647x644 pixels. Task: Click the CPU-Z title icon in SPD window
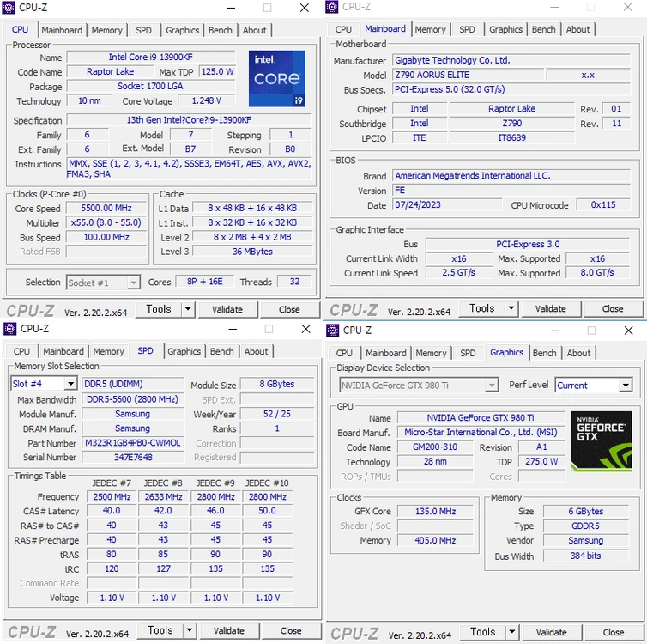coord(10,329)
